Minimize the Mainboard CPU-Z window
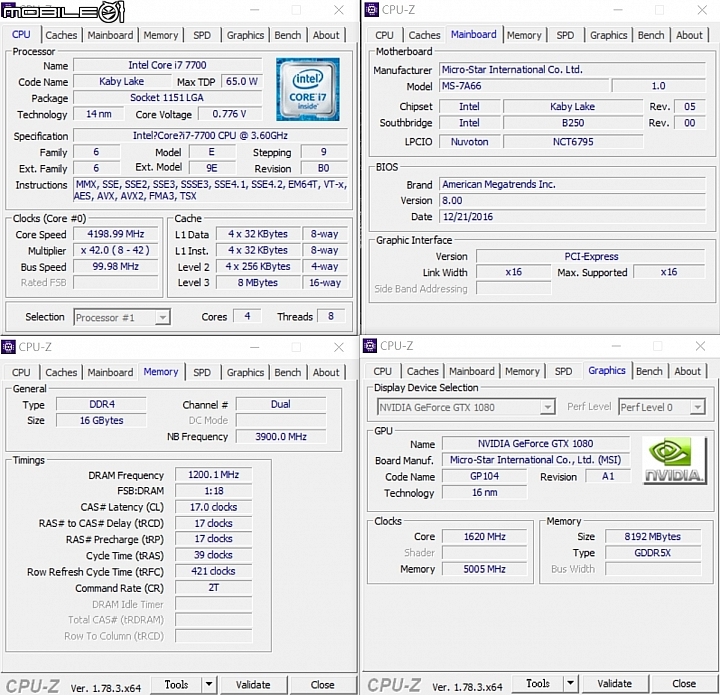The height and width of the screenshot is (695, 720). coord(618,10)
